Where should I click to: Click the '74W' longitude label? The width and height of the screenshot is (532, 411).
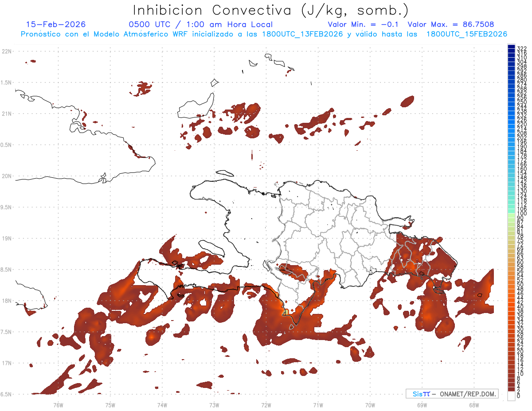point(162,405)
